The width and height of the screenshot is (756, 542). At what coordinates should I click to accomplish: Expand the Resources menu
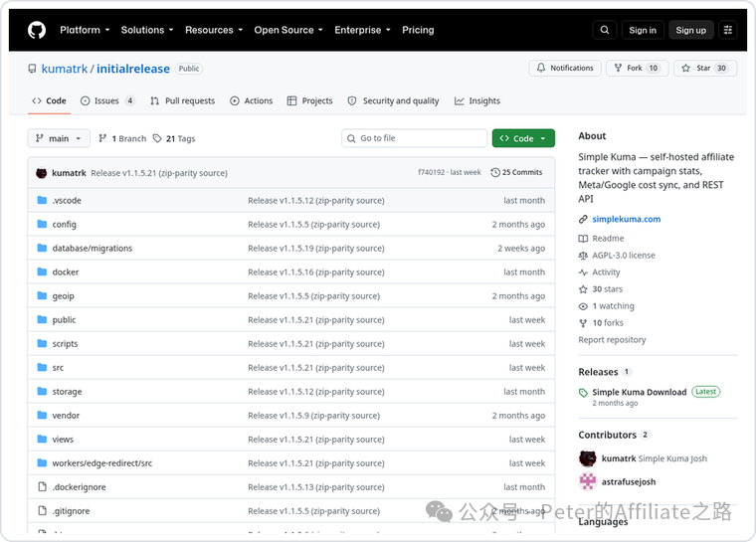(214, 30)
